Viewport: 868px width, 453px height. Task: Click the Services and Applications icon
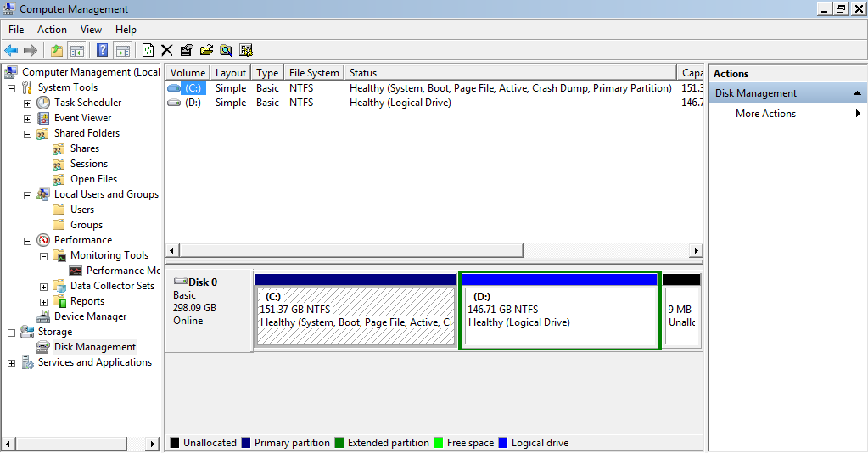coord(28,363)
